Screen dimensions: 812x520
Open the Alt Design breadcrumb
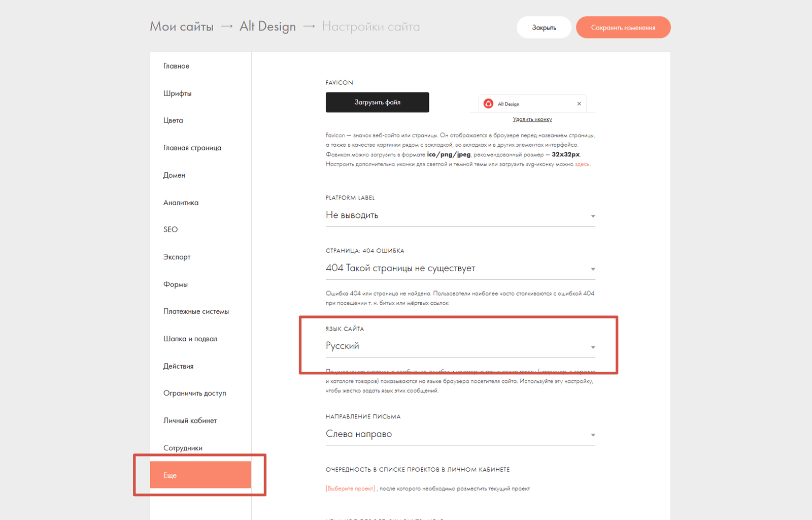point(267,26)
